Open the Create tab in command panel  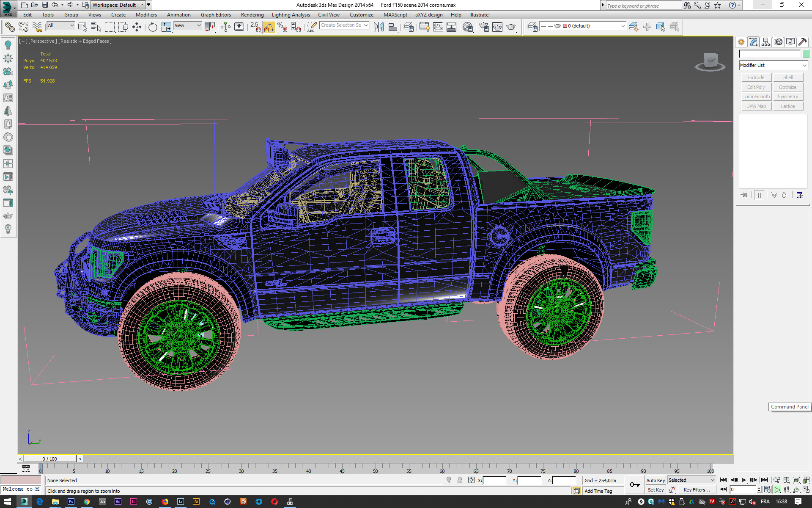pyautogui.click(x=741, y=42)
